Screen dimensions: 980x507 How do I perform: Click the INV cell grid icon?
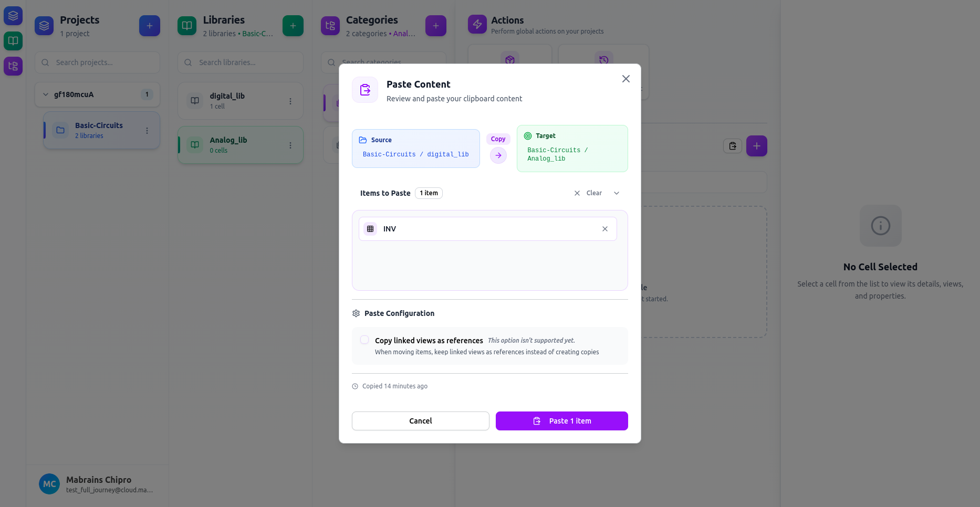point(370,228)
